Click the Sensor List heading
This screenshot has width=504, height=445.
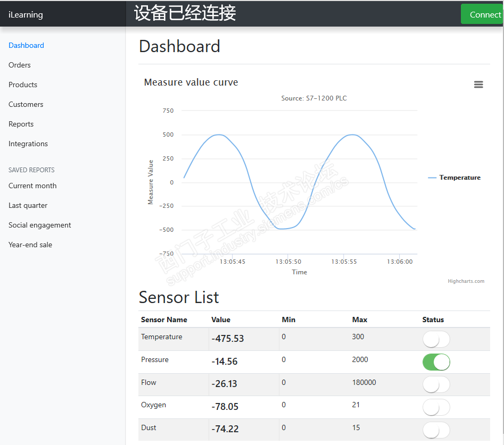(x=179, y=297)
